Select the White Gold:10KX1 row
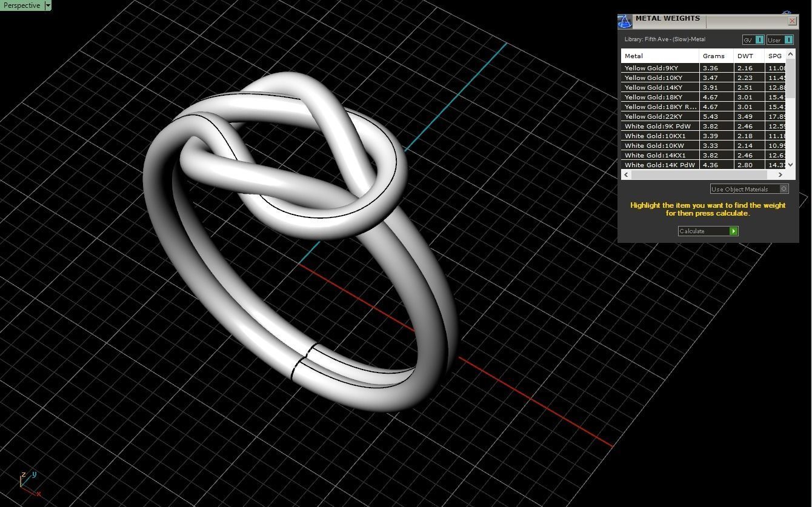 [704, 136]
